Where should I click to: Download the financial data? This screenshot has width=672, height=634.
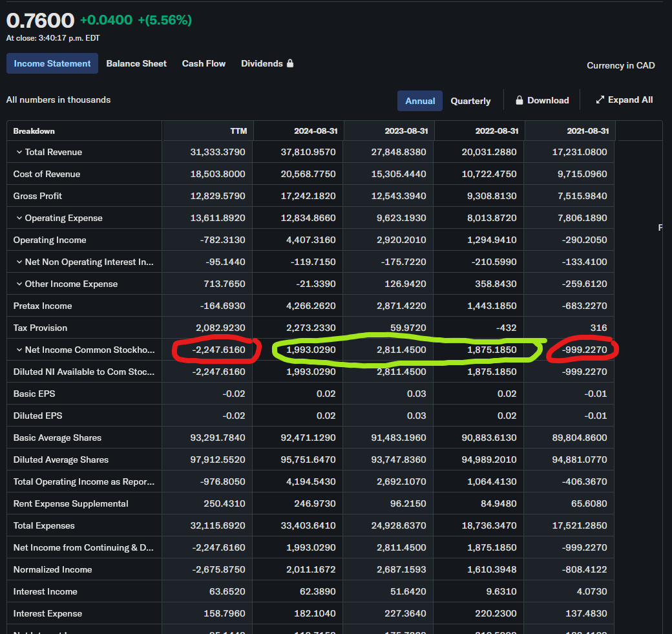pyautogui.click(x=547, y=100)
